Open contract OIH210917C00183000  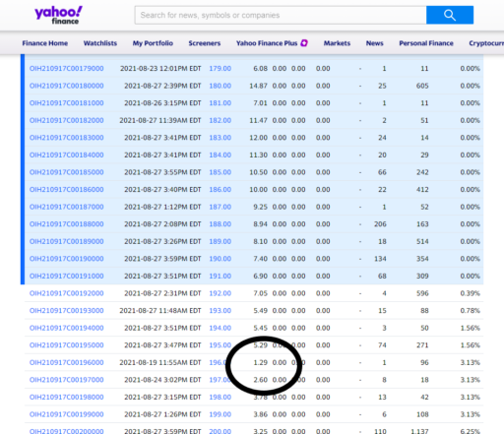pos(67,138)
